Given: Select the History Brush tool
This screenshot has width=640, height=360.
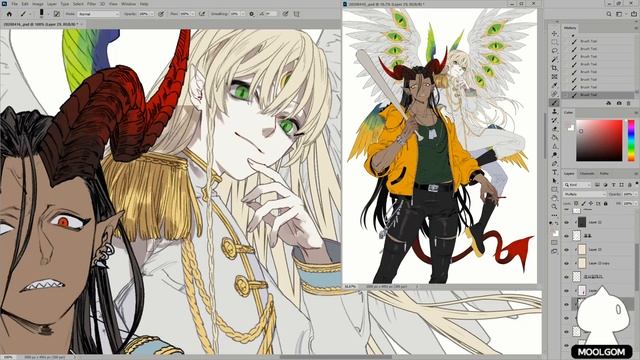Looking at the screenshot, I should pos(554,120).
